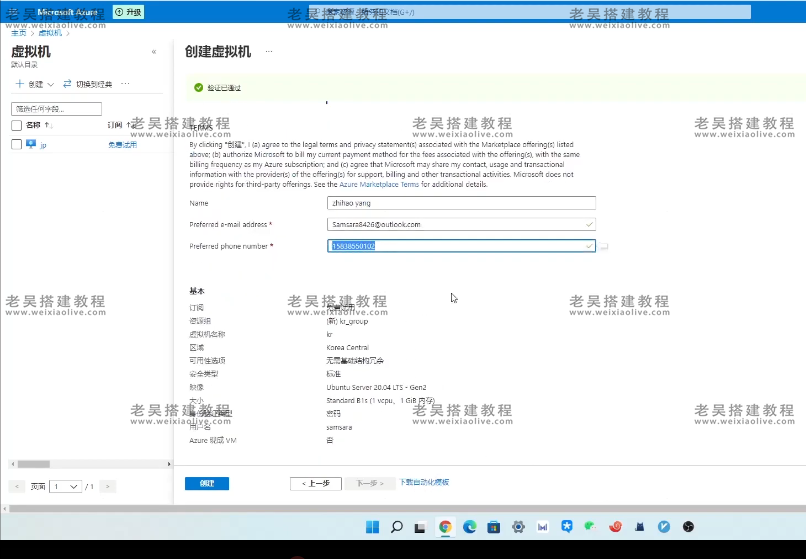Open the 免费试用 subscription link

[x=122, y=145]
